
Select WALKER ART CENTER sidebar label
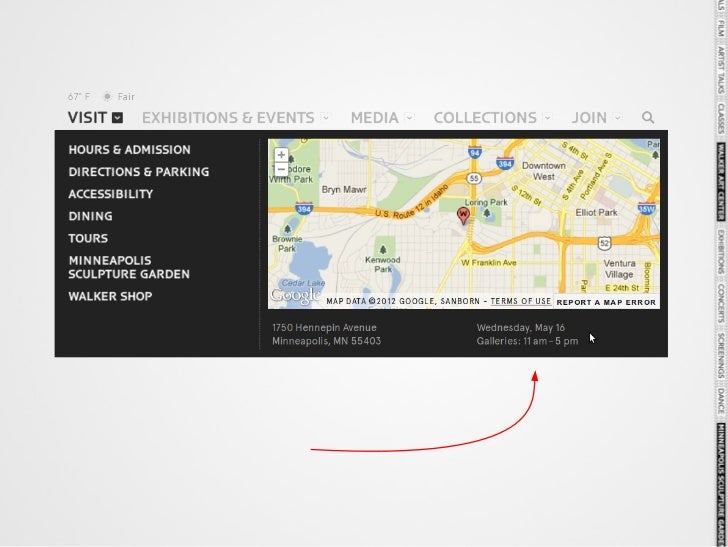tap(721, 182)
